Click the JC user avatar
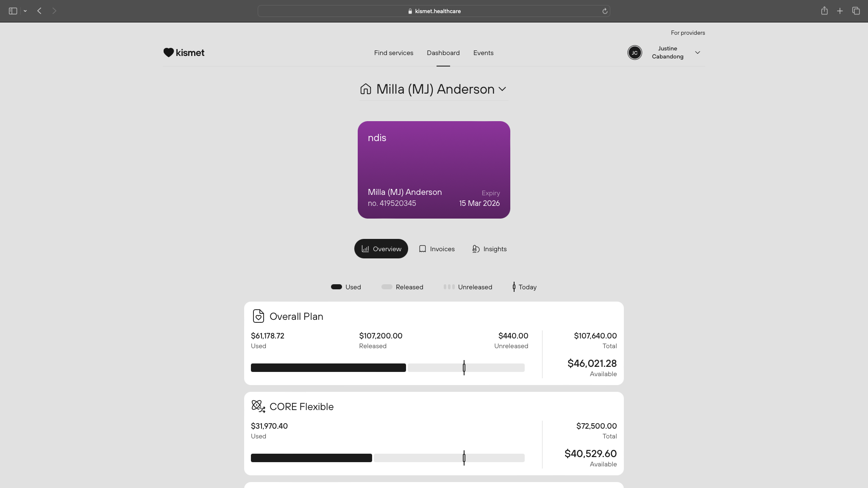The height and width of the screenshot is (488, 868). point(634,53)
